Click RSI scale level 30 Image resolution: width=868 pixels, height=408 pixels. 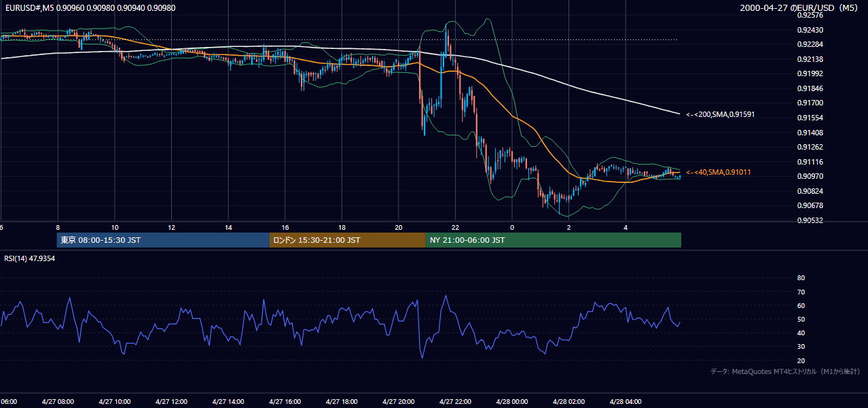801,346
